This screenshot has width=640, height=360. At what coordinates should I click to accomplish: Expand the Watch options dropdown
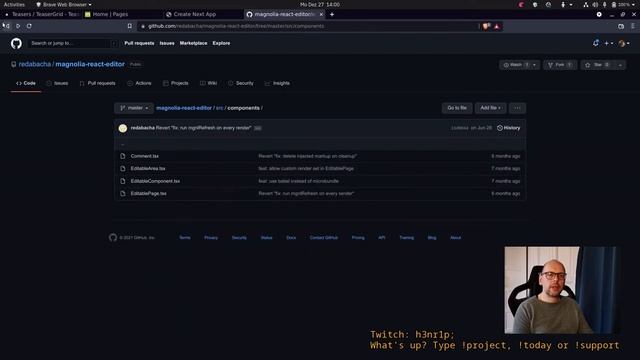(x=534, y=65)
